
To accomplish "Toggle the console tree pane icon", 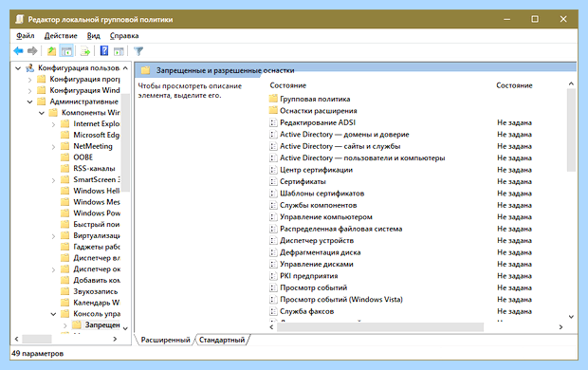I will point(66,51).
